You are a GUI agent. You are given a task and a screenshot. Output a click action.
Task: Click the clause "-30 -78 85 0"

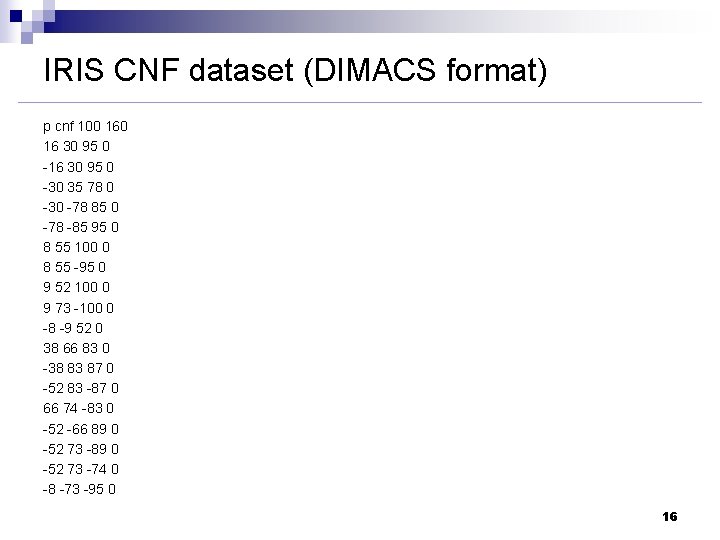[x=81, y=206]
